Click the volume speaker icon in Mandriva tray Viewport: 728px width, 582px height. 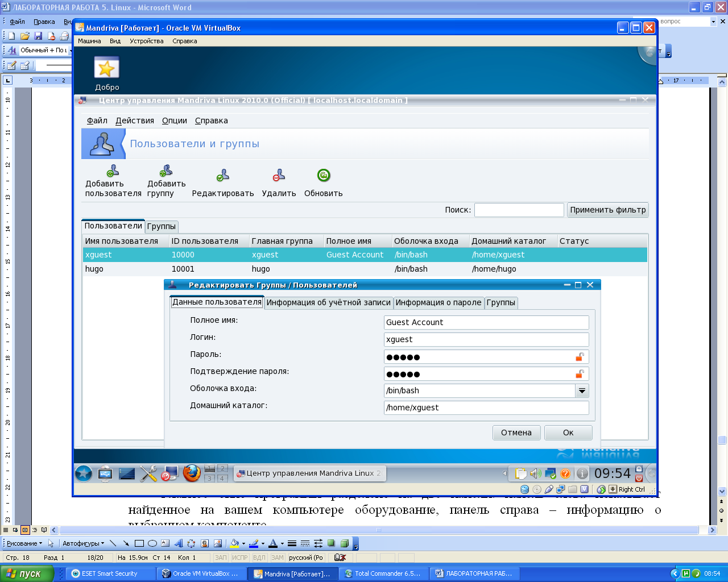click(x=536, y=473)
